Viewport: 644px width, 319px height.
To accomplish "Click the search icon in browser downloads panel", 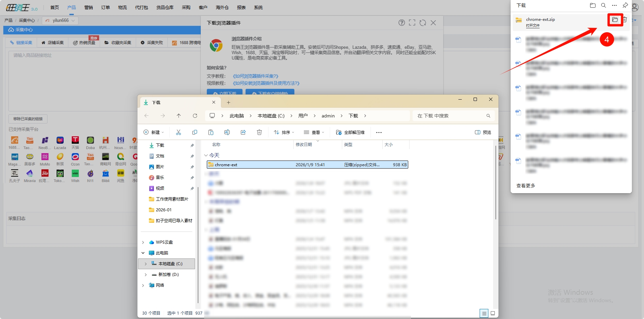I will [604, 5].
